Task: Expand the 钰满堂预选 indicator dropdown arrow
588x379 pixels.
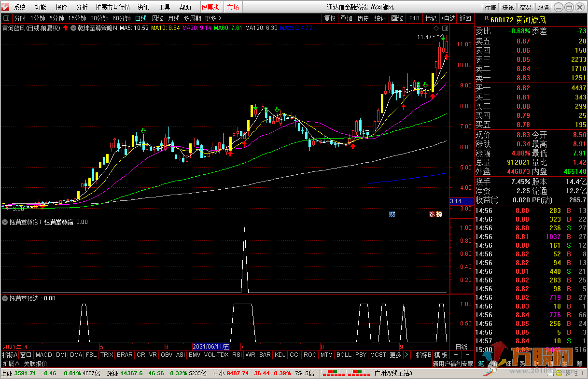Action: (x=5, y=298)
